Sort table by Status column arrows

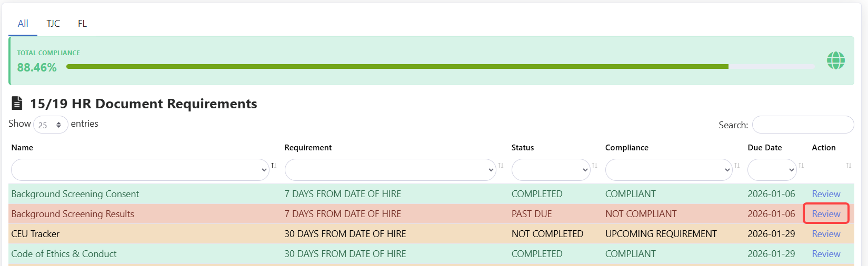[594, 166]
